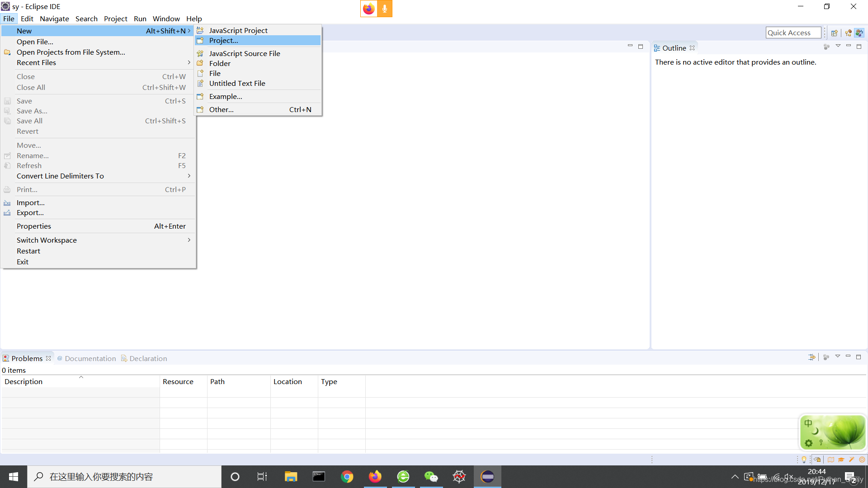The image size is (868, 488).
Task: Select Restart from File menu
Action: pyautogui.click(x=99, y=251)
